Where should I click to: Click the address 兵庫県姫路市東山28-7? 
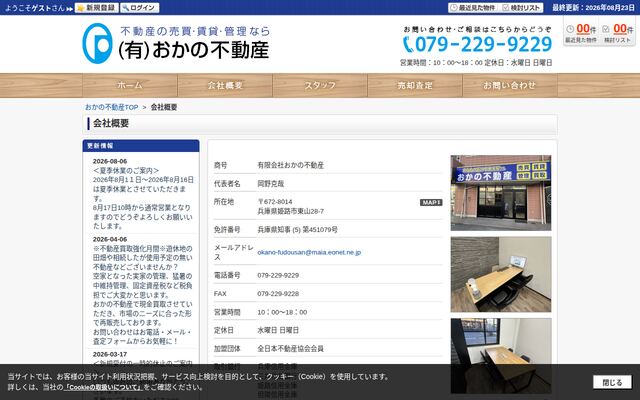pyautogui.click(x=291, y=211)
